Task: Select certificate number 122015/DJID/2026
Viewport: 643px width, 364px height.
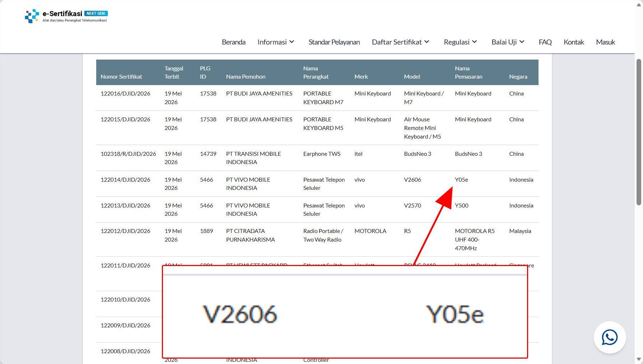Action: pos(125,119)
